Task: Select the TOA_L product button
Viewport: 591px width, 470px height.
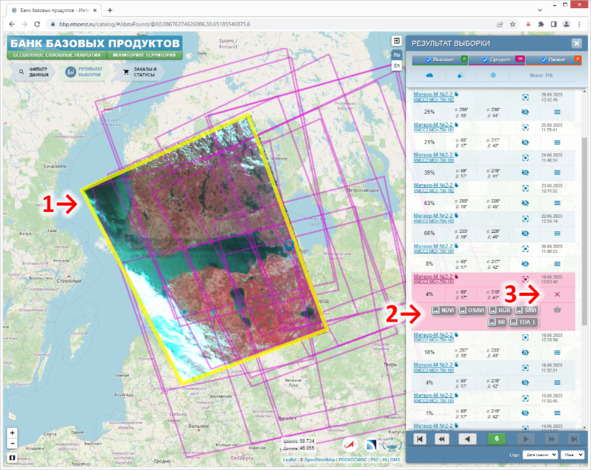Action: [523, 322]
